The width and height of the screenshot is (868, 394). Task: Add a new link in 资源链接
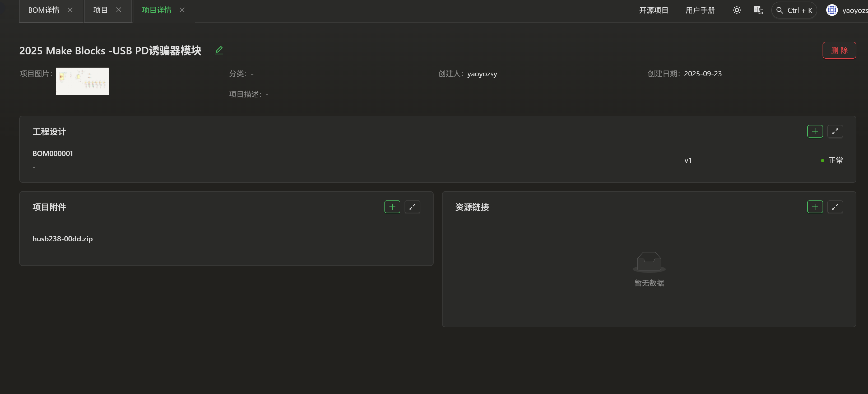(815, 207)
